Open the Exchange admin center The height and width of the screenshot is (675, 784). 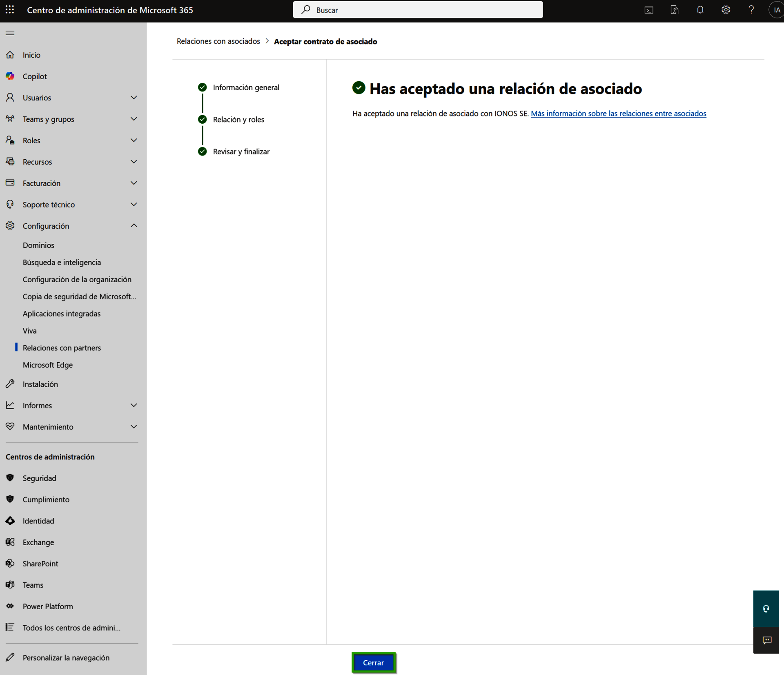[x=38, y=542]
